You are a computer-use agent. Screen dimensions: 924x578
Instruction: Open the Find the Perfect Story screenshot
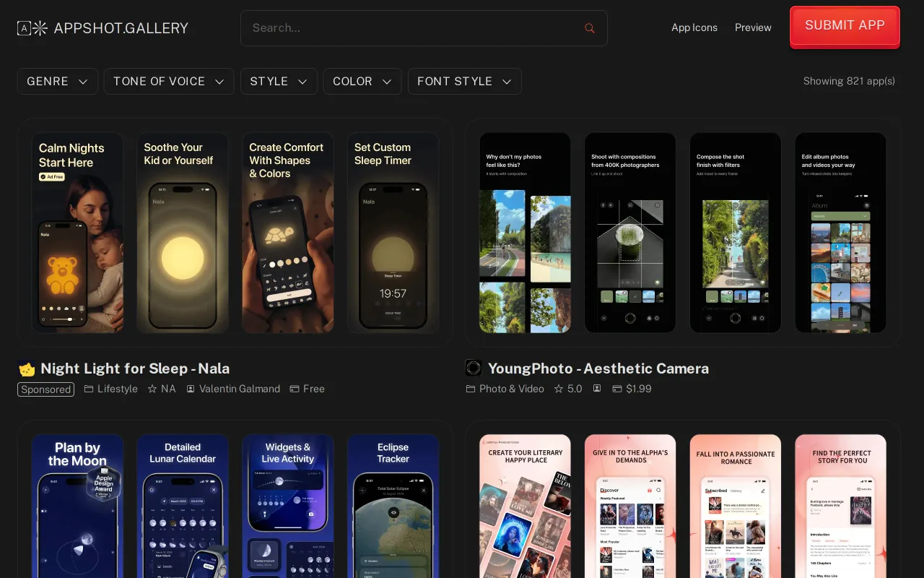pyautogui.click(x=840, y=506)
